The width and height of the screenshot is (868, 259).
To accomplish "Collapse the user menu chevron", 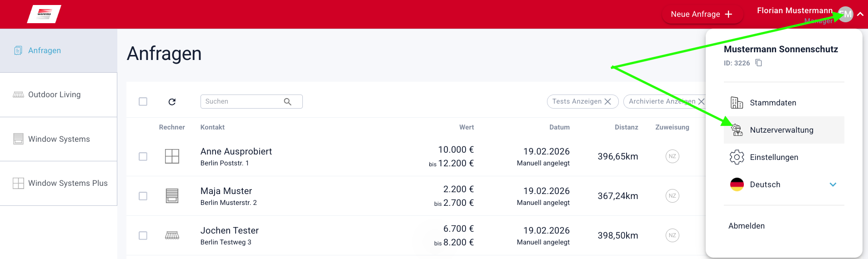I will tap(860, 14).
